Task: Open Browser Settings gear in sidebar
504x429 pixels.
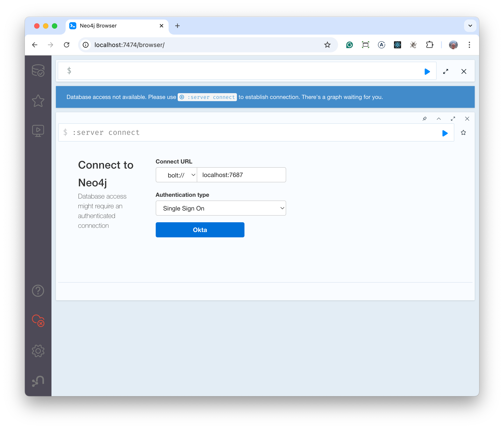Action: pos(38,351)
